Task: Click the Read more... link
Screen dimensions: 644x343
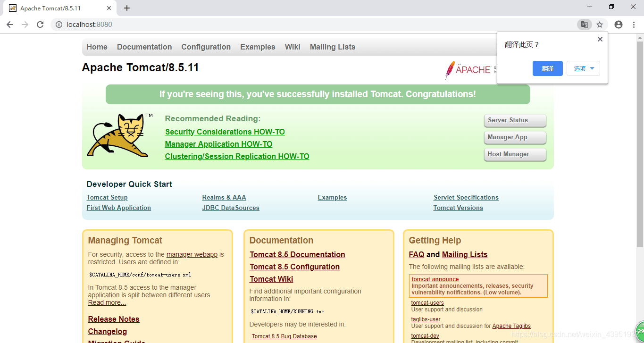Action: [107, 302]
